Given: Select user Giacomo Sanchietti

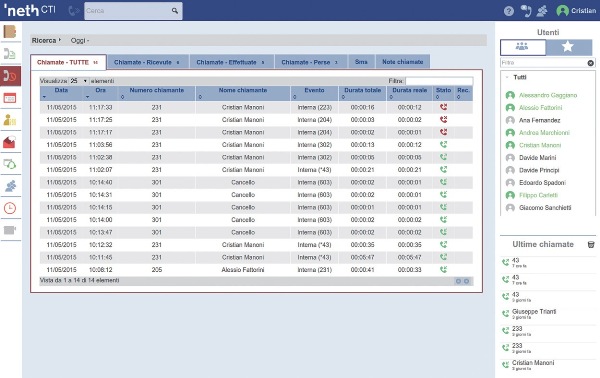Looking at the screenshot, I should point(545,208).
